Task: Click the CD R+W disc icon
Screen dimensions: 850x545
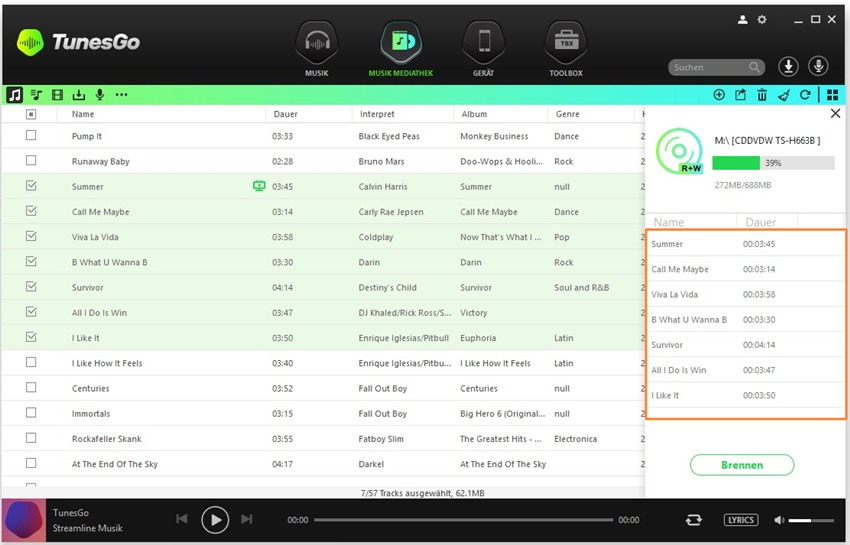Action: (679, 151)
